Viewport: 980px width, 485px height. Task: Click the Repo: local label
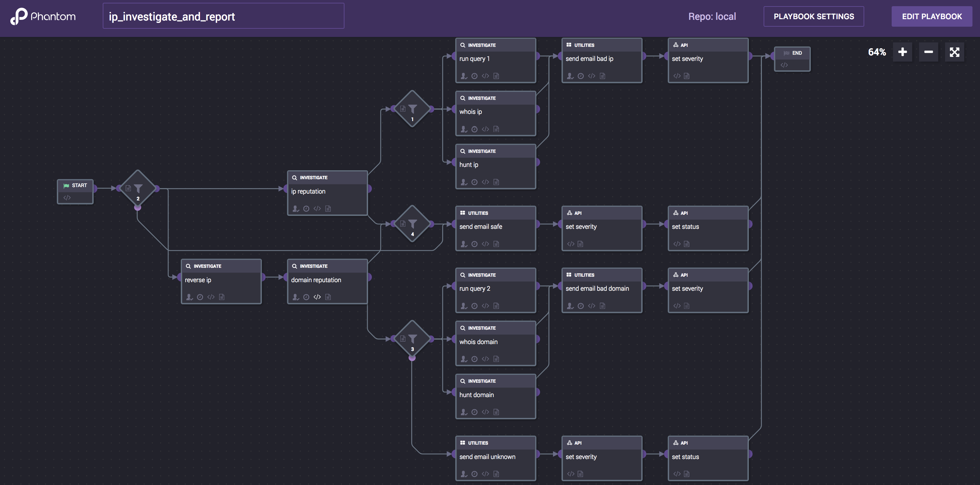tap(712, 16)
